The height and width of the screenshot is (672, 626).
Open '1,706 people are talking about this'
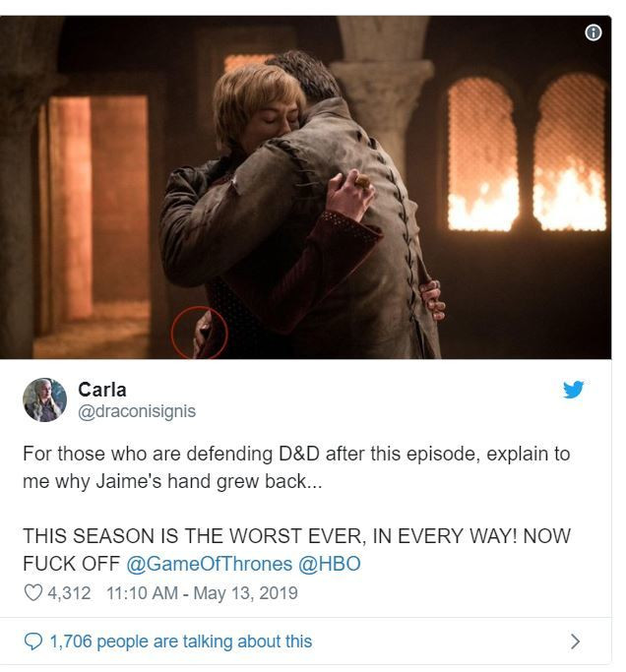coord(181,641)
